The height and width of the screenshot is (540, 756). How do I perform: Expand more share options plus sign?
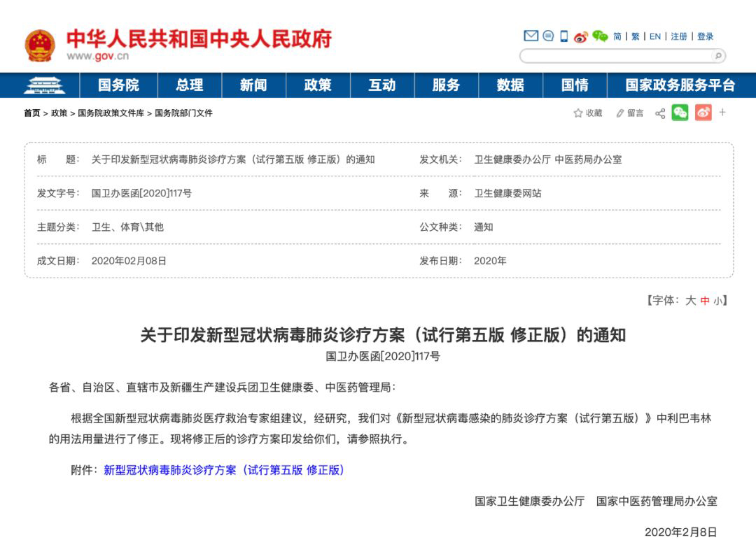[x=722, y=112]
